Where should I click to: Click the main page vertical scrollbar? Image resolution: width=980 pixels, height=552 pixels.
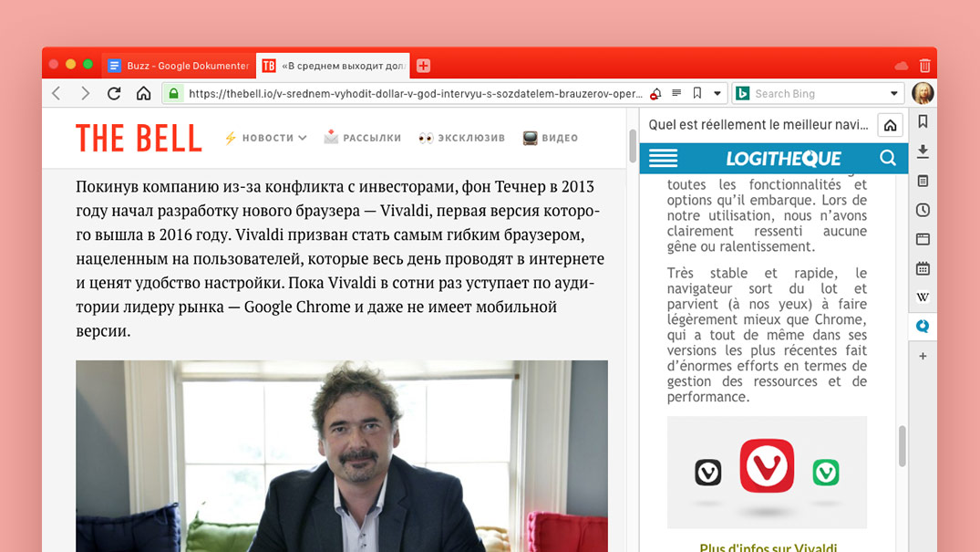633,145
